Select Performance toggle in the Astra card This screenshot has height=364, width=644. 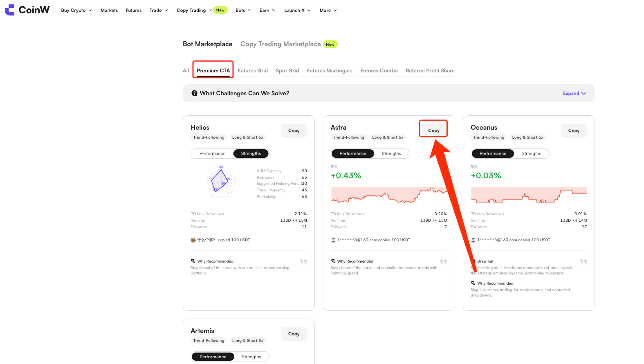click(353, 153)
